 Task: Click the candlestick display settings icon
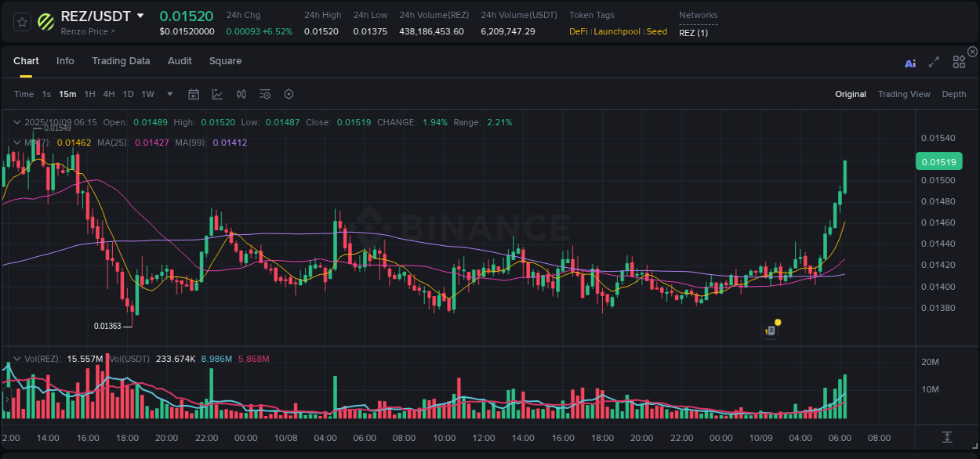point(241,94)
